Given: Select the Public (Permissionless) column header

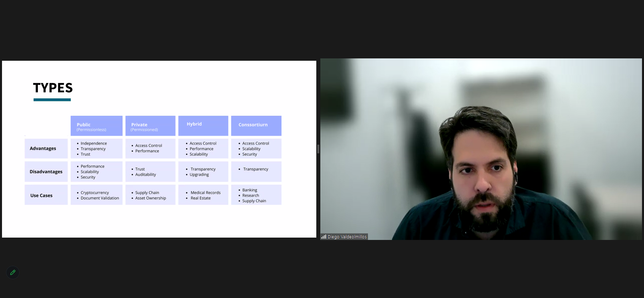Looking at the screenshot, I should pos(96,126).
